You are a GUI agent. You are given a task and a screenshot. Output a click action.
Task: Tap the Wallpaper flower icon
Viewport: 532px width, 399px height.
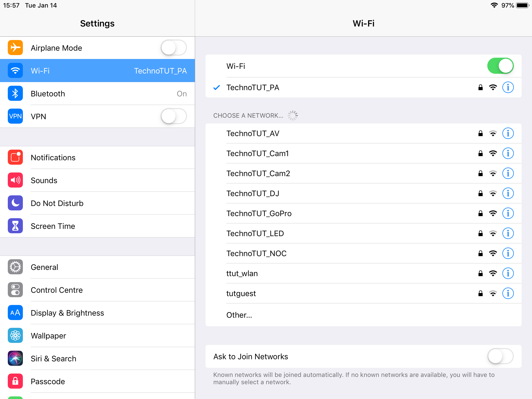pos(15,336)
